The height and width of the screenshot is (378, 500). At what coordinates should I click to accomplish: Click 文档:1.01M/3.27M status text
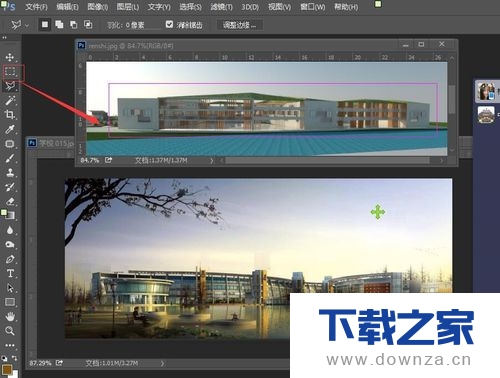(x=112, y=363)
